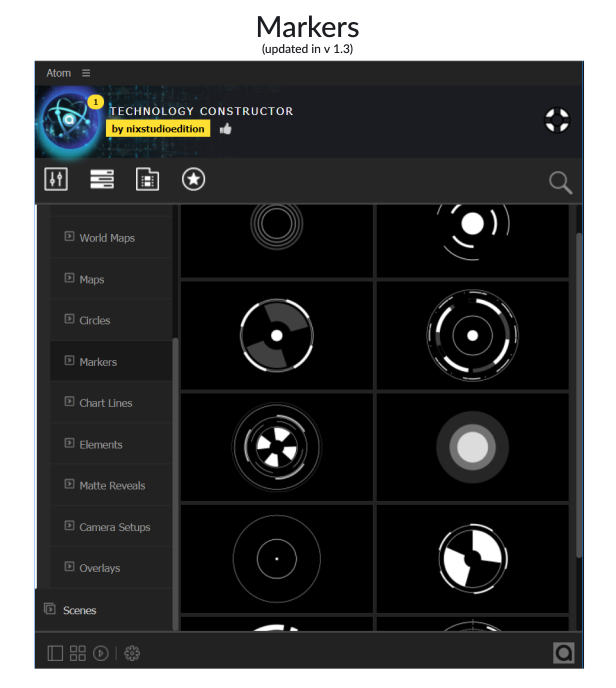
Task: Open the Matte Reveals category
Action: pos(111,486)
